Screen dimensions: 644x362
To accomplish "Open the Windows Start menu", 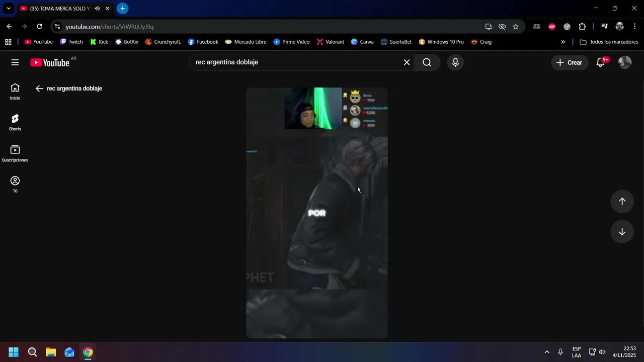I will (14, 352).
